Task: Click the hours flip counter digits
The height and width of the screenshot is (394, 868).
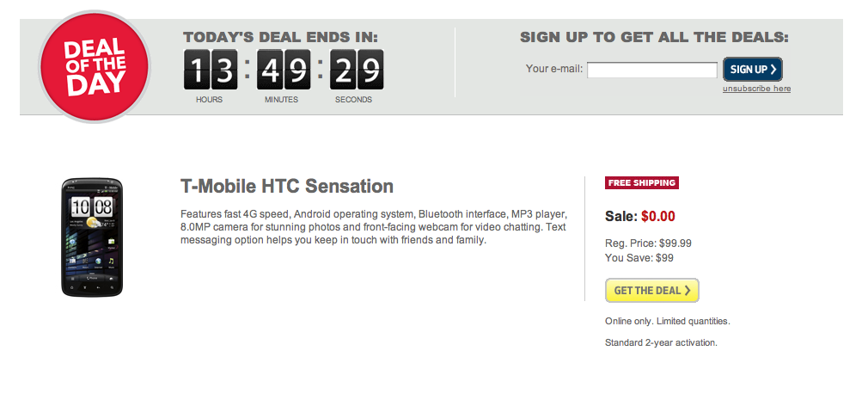Action: click(210, 70)
